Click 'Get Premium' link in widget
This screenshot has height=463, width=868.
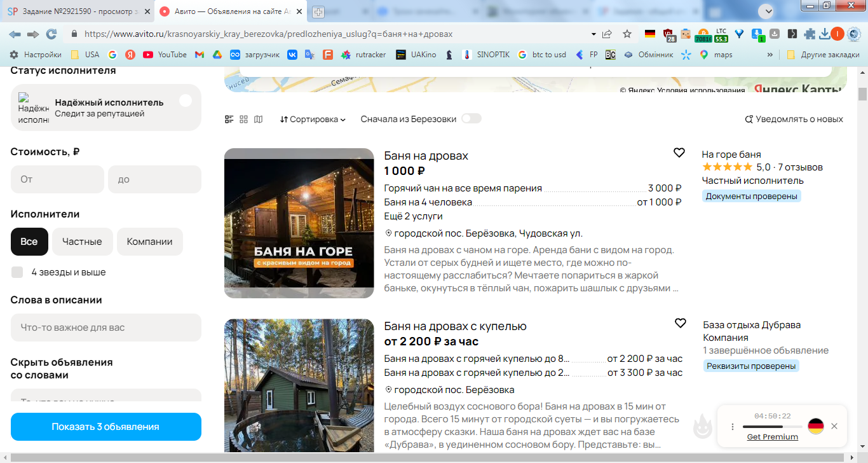(773, 437)
